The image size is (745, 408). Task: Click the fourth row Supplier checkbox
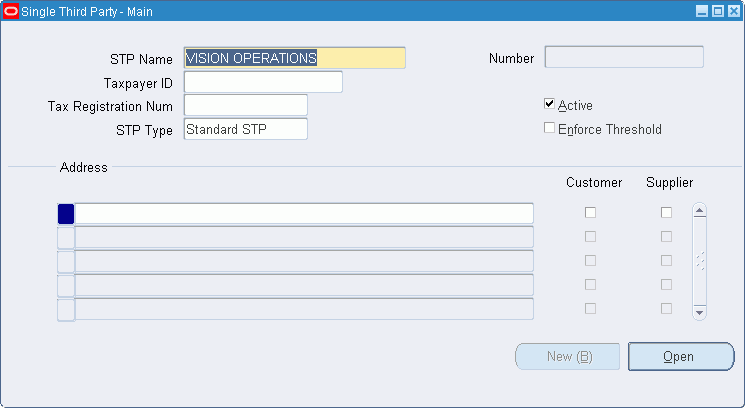pyautogui.click(x=667, y=285)
